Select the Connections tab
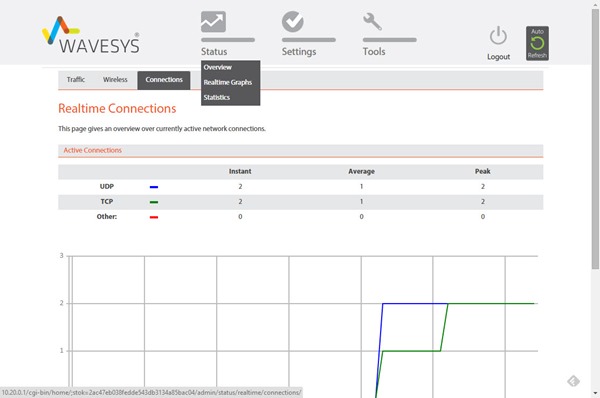The height and width of the screenshot is (398, 600). pyautogui.click(x=164, y=80)
